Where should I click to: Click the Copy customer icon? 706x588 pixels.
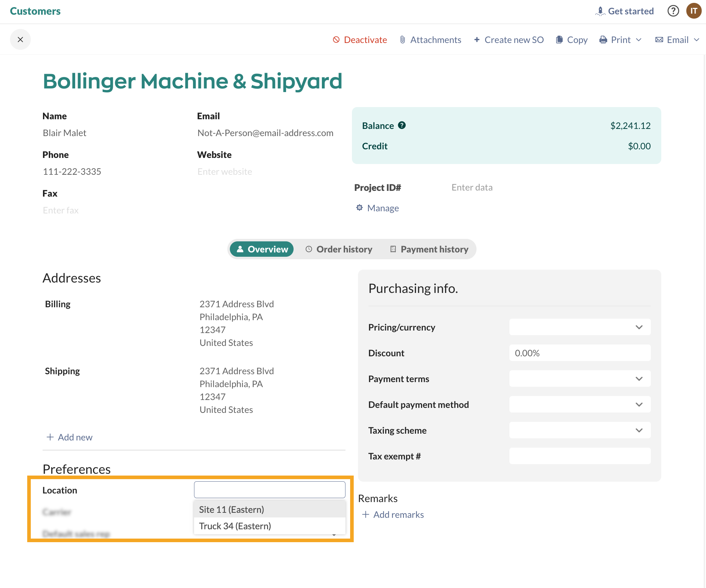559,40
